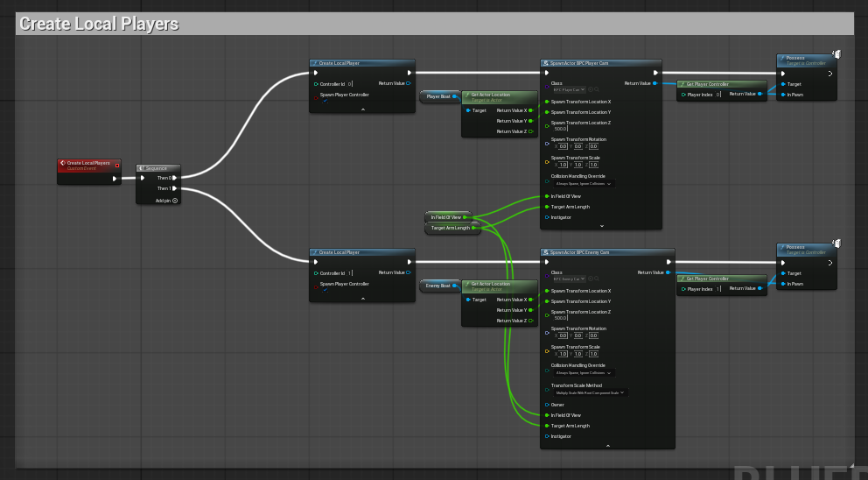Click the Sequence node Then 0 pin
Viewport: 868px width, 480px height.
(174, 178)
